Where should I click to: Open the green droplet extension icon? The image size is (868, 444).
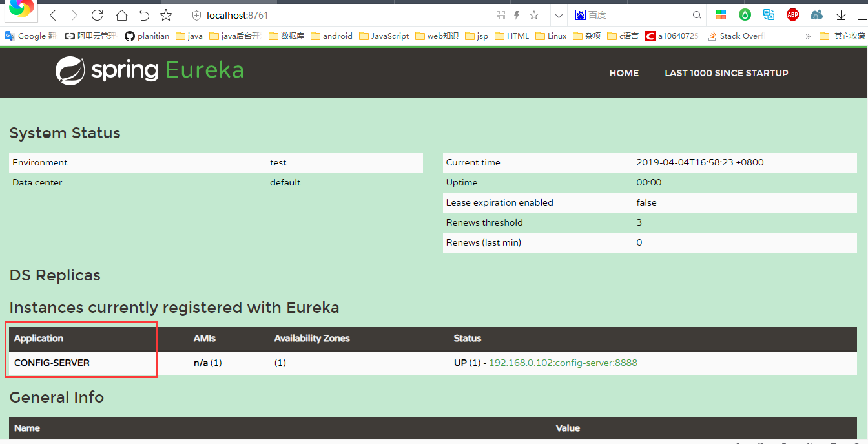pyautogui.click(x=745, y=15)
